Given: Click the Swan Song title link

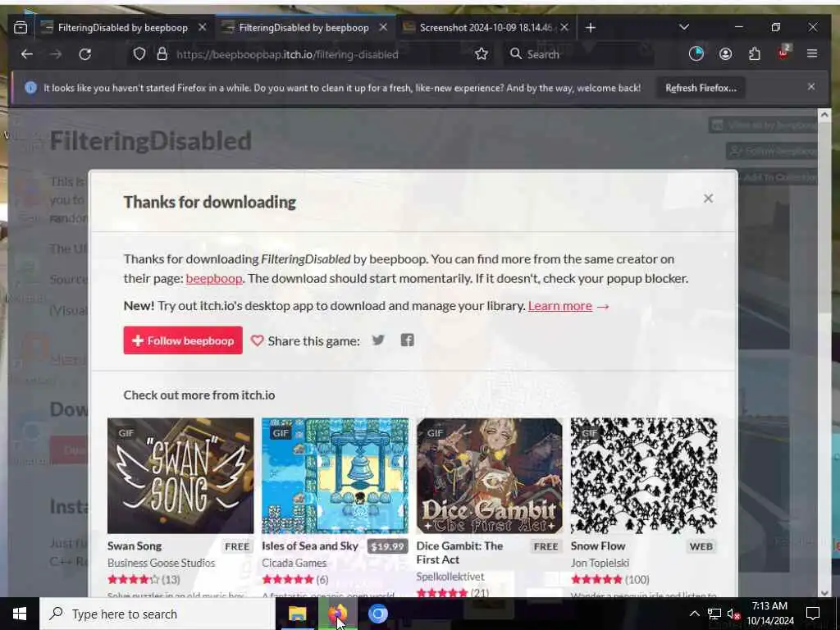Looking at the screenshot, I should 135,546.
